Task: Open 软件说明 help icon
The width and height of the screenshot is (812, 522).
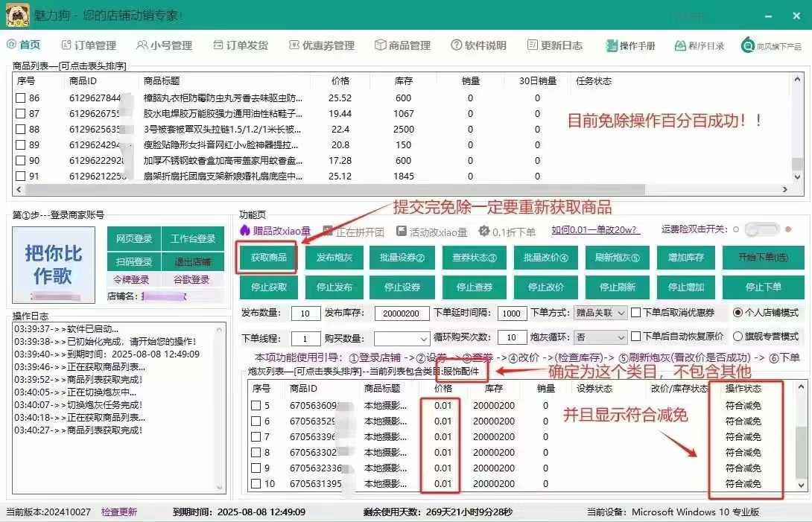Action: point(456,45)
